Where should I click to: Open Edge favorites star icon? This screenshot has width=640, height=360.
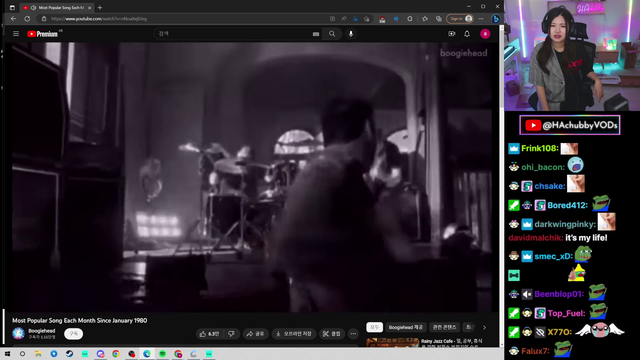tap(425, 19)
